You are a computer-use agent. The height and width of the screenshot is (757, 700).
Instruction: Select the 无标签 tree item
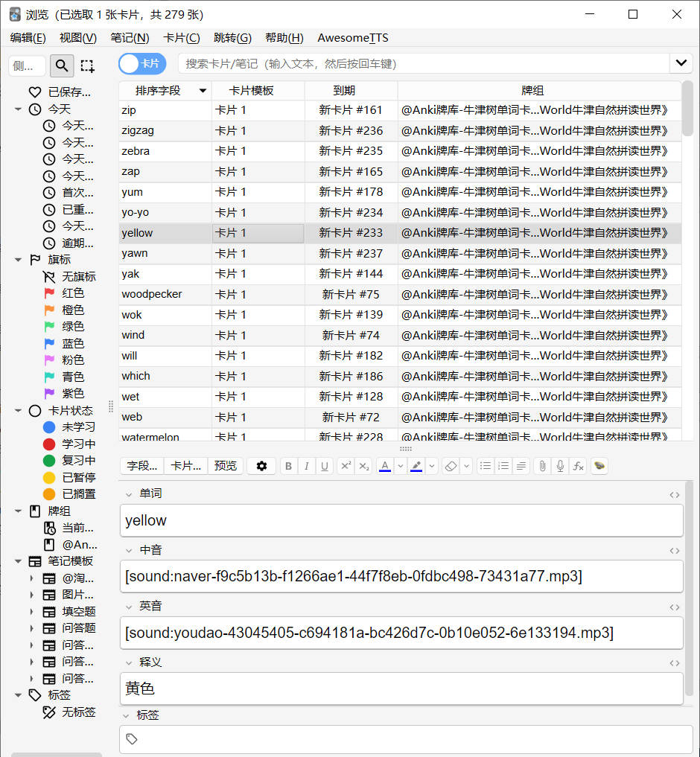coord(69,712)
